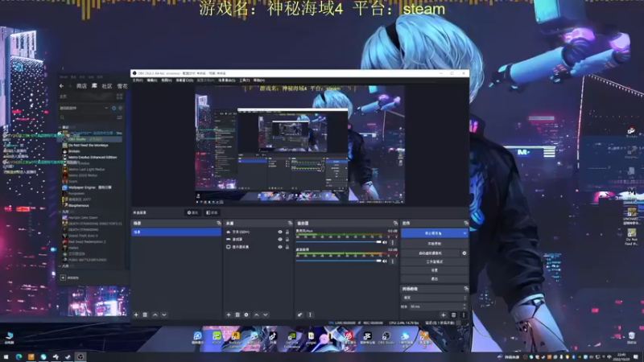Move scene down in the Scenes panel
The width and height of the screenshot is (644, 362).
[164, 315]
